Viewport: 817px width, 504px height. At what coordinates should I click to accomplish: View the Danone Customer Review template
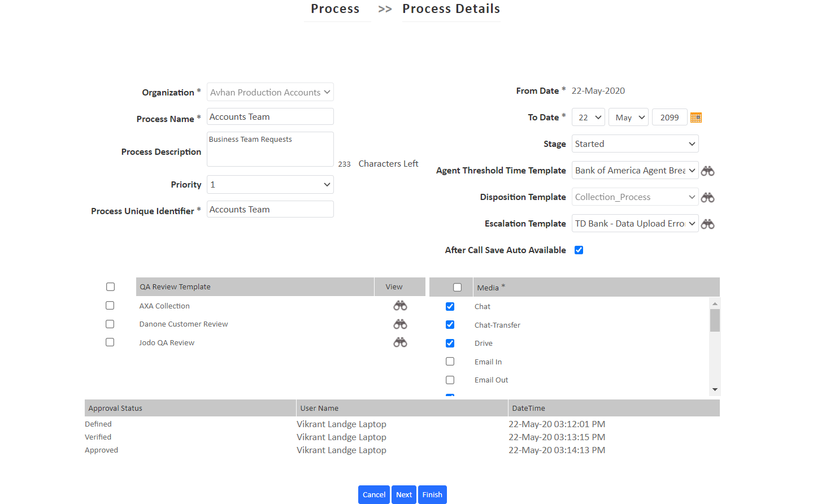click(400, 324)
